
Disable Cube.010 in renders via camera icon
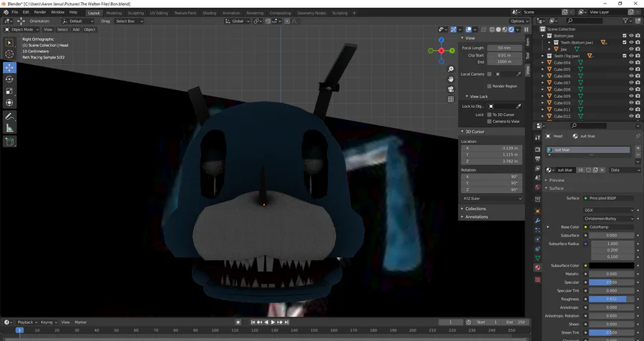click(638, 103)
